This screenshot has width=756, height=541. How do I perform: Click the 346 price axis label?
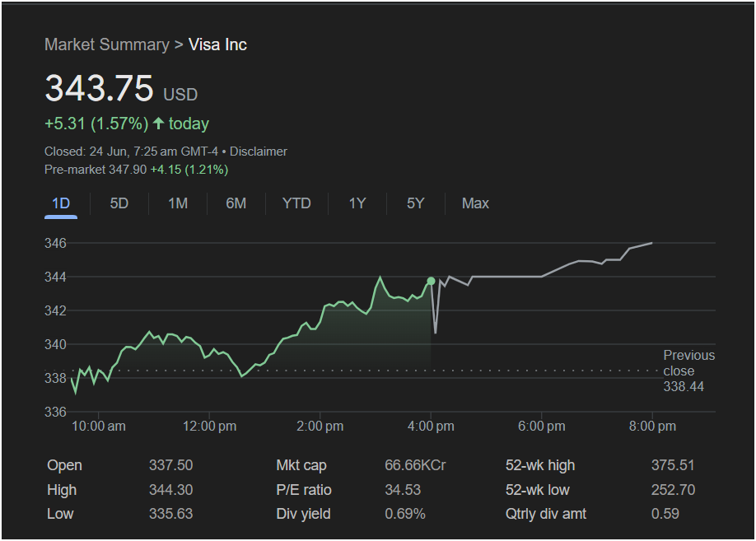pos(55,243)
